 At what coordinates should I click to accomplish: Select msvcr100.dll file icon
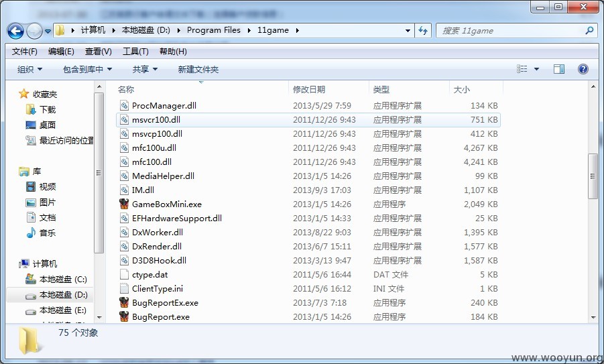tap(124, 119)
